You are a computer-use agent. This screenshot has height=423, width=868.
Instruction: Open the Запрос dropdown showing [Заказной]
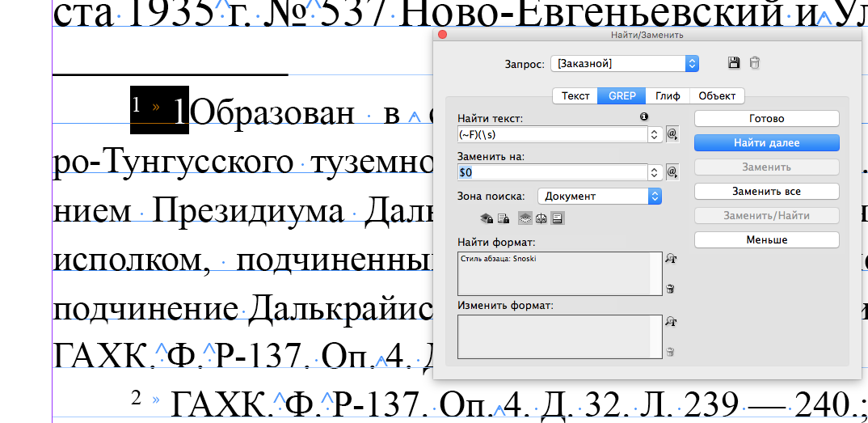point(625,64)
